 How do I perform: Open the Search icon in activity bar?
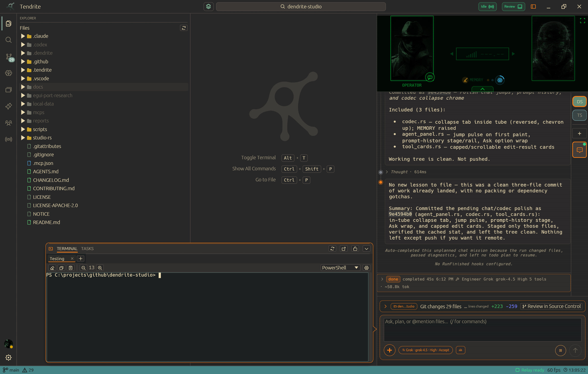9,40
